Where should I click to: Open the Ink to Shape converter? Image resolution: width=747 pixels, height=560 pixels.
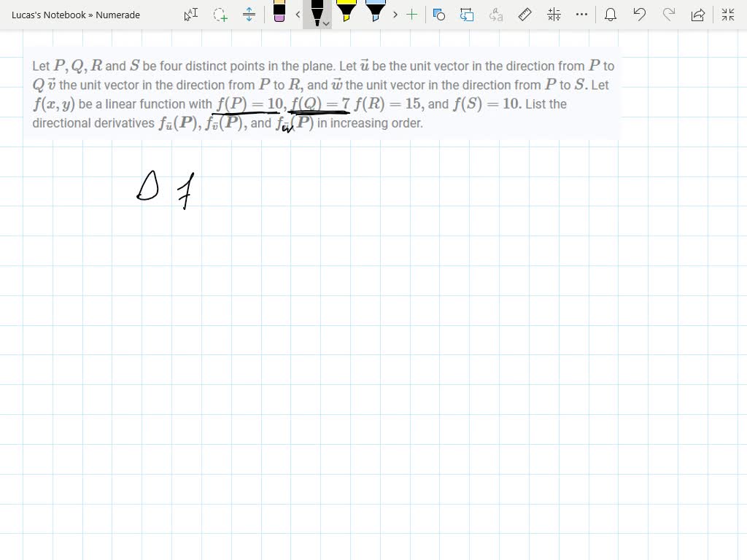click(x=467, y=15)
